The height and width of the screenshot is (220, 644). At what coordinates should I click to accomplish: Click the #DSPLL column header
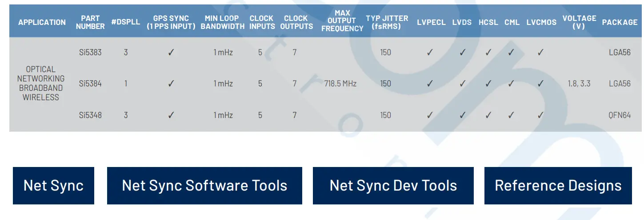126,22
